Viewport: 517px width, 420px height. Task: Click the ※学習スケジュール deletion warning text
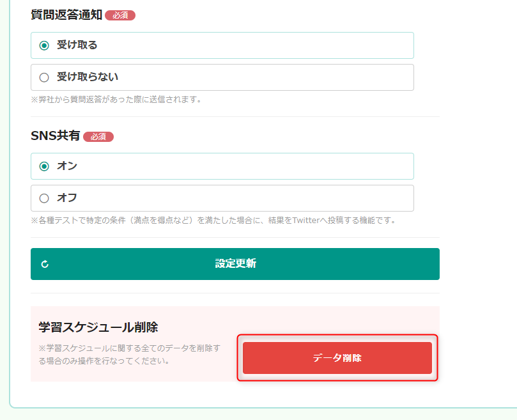130,355
